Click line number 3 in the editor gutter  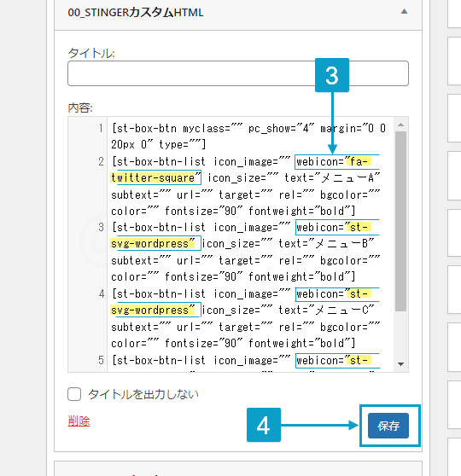click(101, 228)
